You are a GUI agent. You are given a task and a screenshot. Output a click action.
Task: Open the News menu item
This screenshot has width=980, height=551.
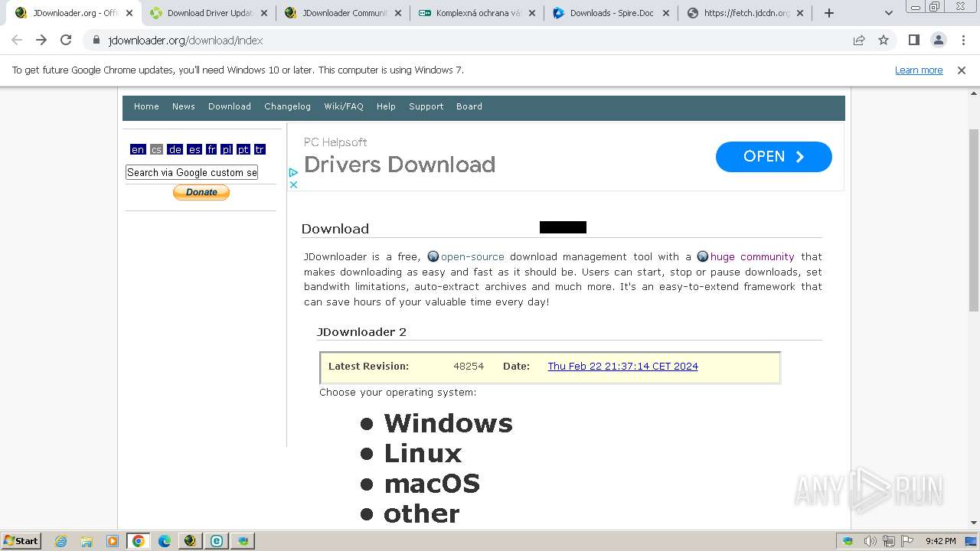point(184,106)
